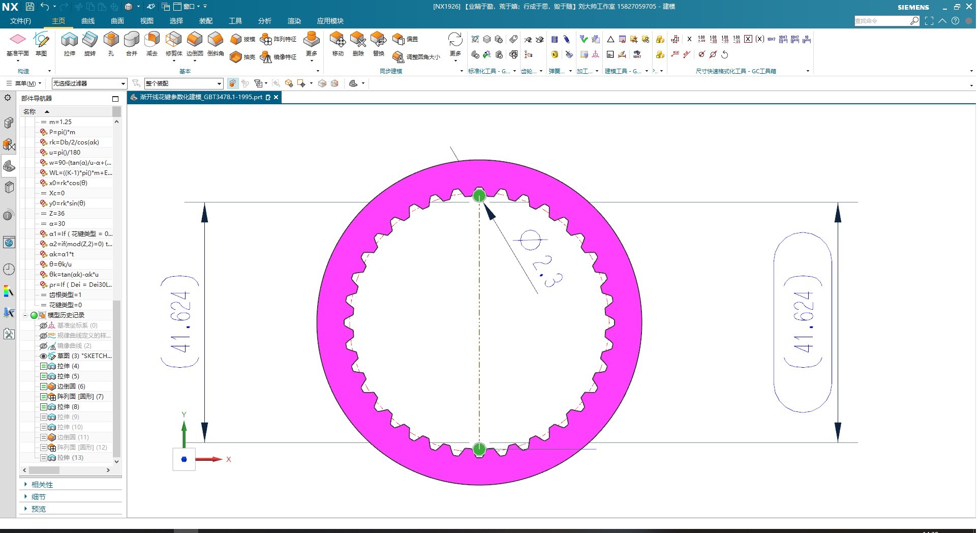Select the 减去 subtract tool
This screenshot has width=980, height=533.
coord(152,44)
